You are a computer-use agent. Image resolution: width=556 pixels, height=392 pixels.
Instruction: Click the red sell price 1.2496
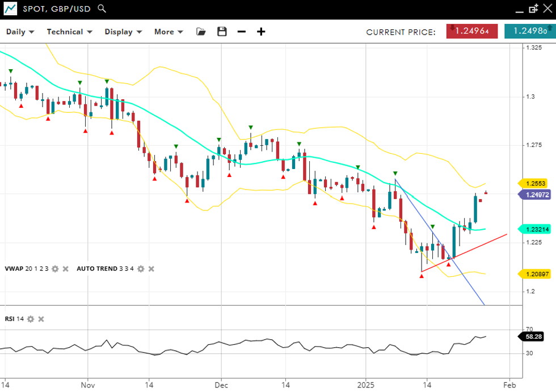(471, 31)
